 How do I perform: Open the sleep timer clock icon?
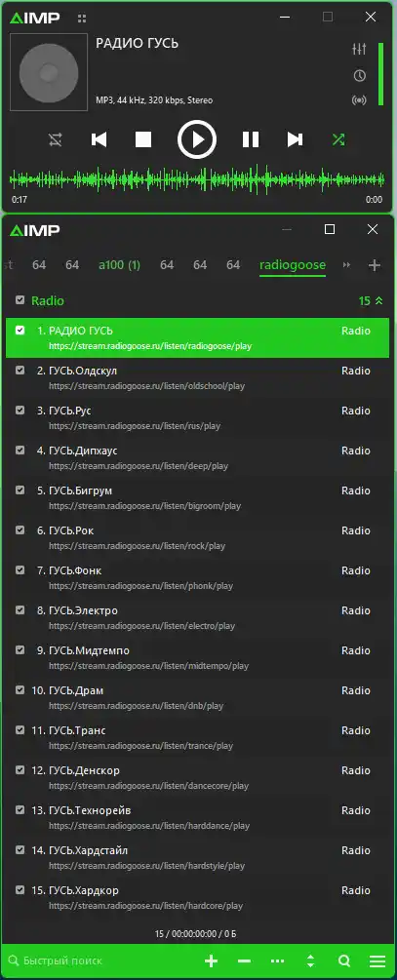[x=359, y=76]
